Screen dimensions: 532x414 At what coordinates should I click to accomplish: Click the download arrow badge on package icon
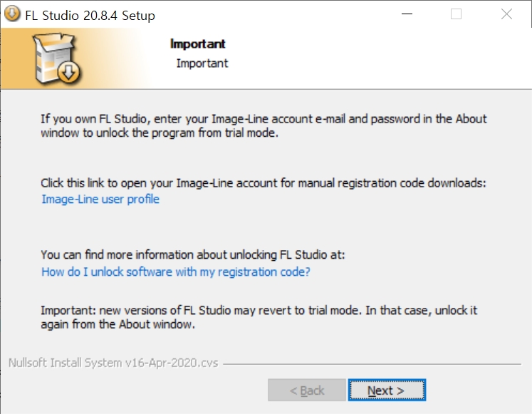69,72
